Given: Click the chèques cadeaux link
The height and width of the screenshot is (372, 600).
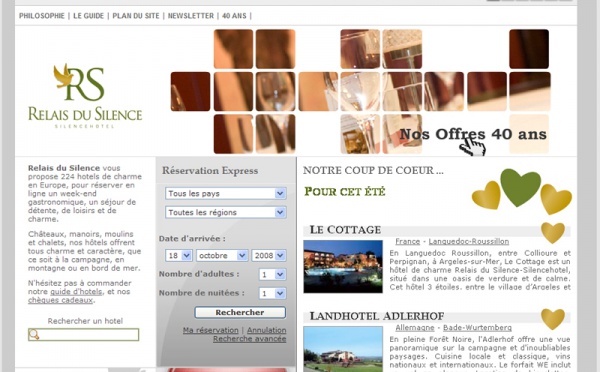Looking at the screenshot, I should point(60,300).
